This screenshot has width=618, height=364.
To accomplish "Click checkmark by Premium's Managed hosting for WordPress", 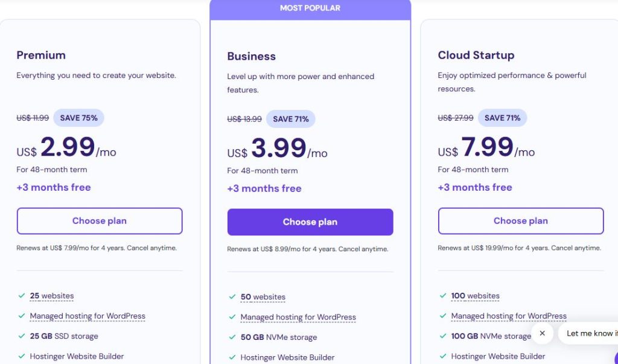I will coord(22,316).
